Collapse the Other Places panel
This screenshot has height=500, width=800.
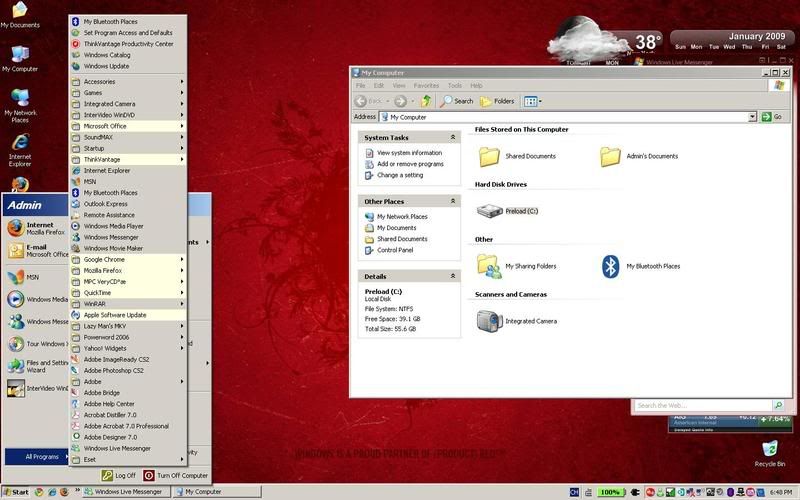[x=453, y=201]
